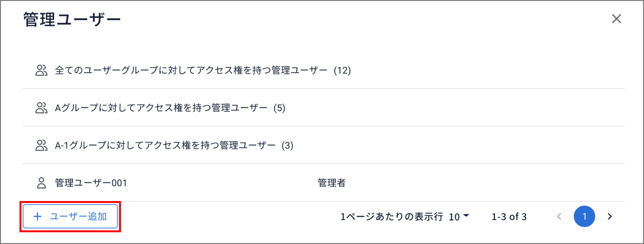
Task: Close the 管理ユーザー dialog
Action: (x=617, y=19)
